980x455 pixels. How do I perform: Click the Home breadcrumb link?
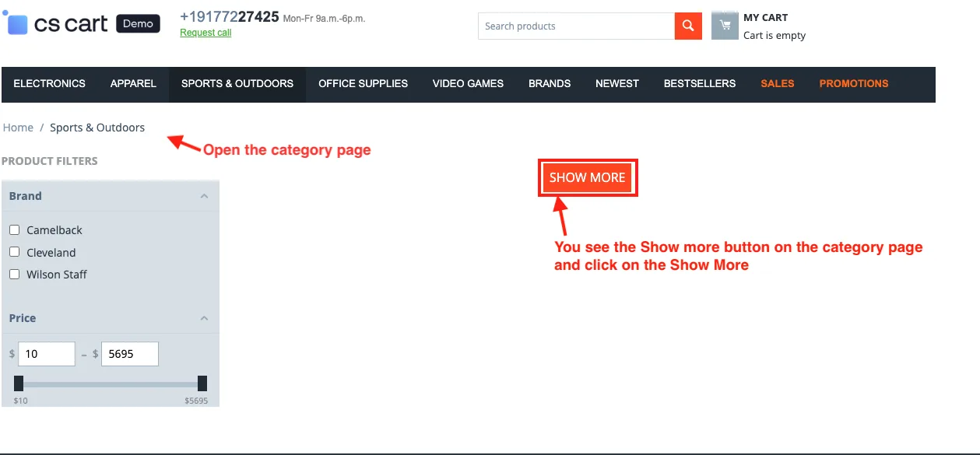point(18,128)
